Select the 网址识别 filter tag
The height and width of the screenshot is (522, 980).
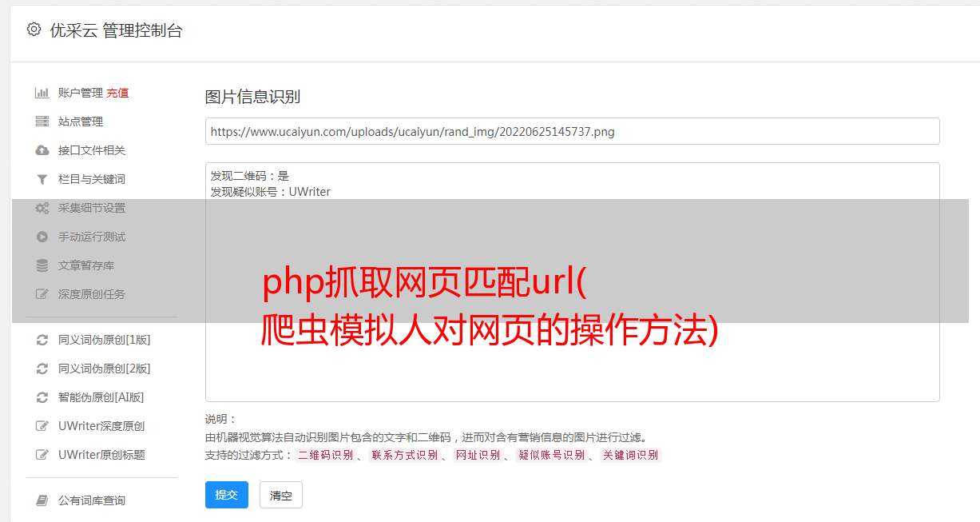[478, 455]
